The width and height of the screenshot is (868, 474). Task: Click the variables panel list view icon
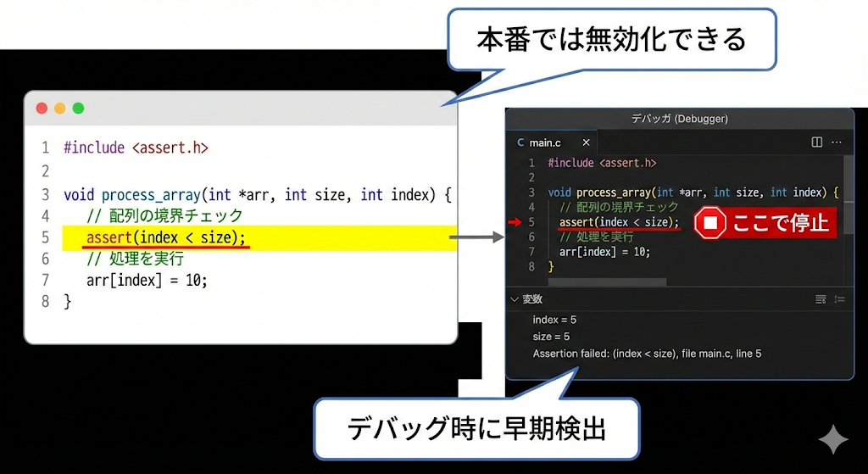[x=821, y=299]
